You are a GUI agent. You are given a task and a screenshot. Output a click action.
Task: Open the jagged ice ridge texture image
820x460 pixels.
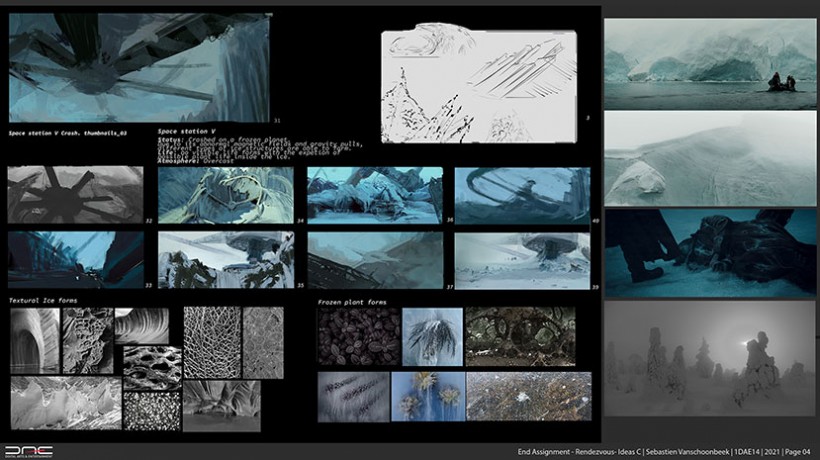point(66,403)
